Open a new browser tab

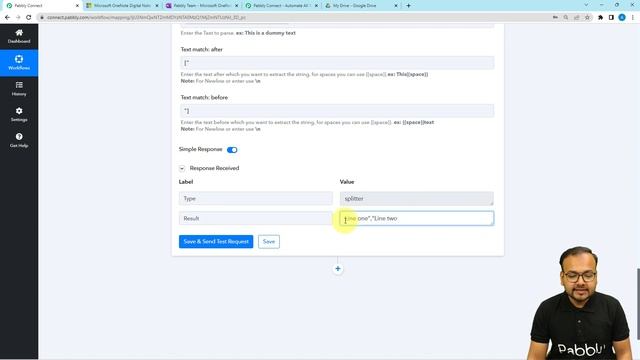[408, 6]
